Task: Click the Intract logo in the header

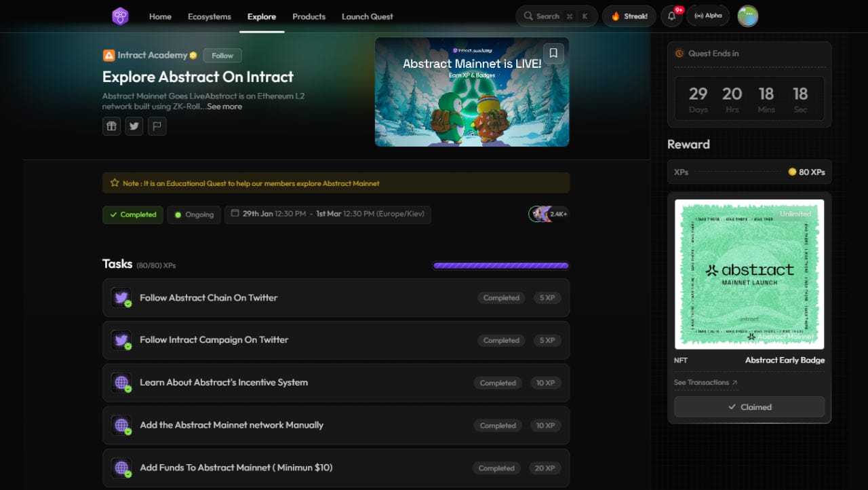Action: [120, 16]
